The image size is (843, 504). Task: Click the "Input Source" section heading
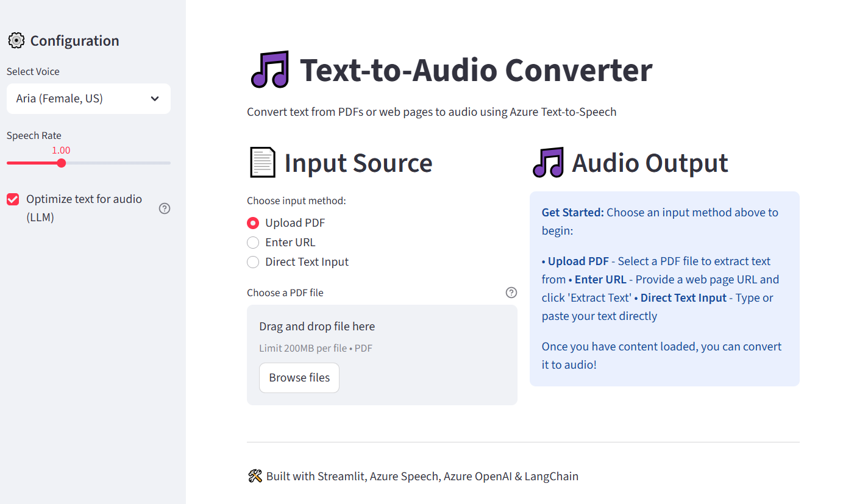[x=358, y=161]
